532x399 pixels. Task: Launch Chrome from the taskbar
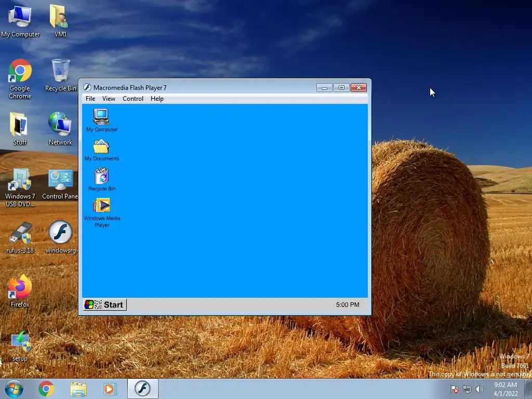click(x=46, y=389)
